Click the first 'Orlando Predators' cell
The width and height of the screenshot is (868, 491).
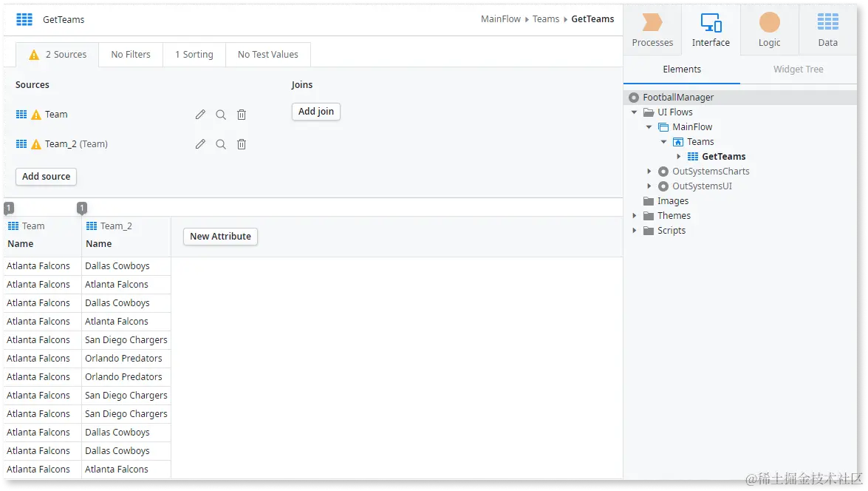[126, 359]
